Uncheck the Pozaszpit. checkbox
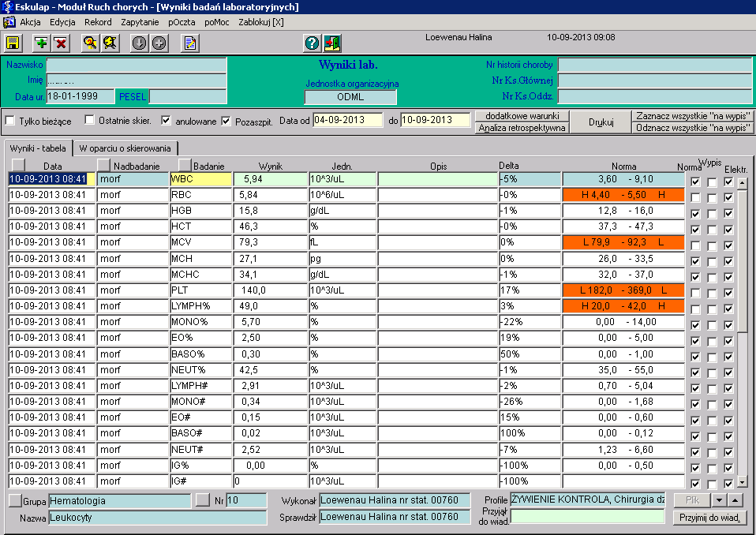Screen dimensions: 756x535 point(226,121)
